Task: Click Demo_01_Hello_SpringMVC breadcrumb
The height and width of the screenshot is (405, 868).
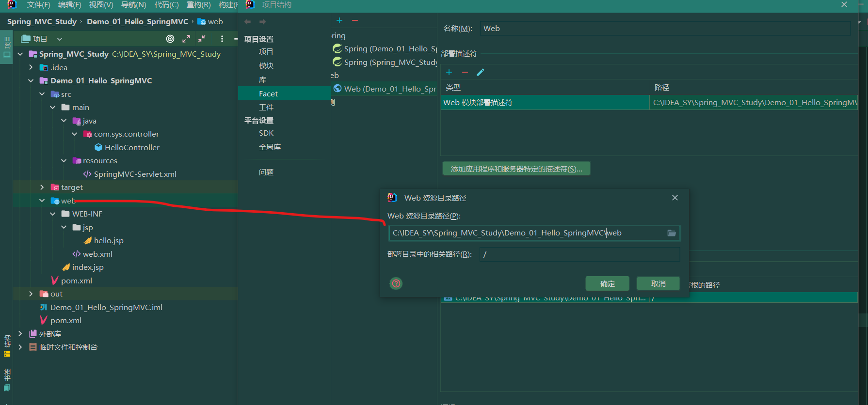Action: click(x=137, y=21)
